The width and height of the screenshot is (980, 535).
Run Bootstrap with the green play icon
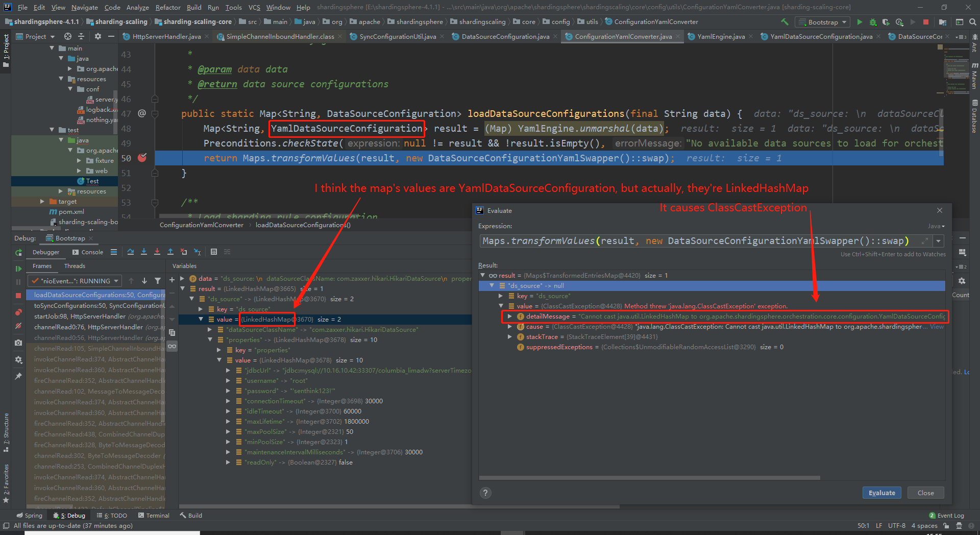pyautogui.click(x=860, y=22)
